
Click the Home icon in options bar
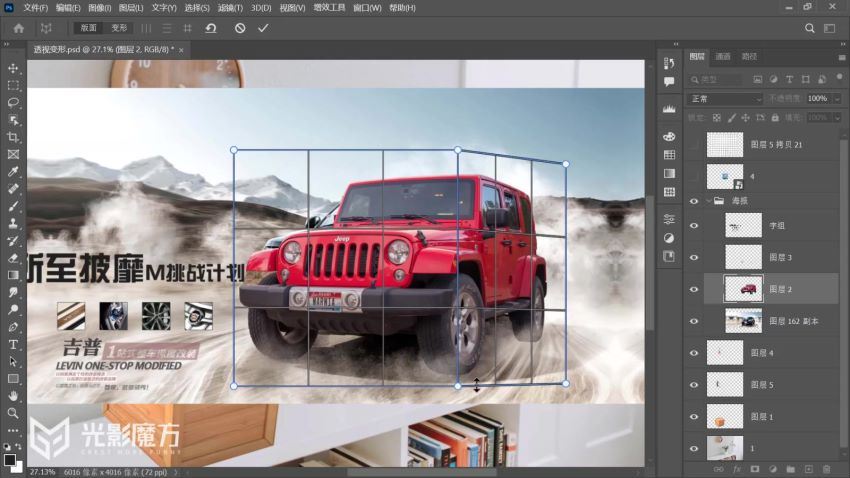coord(19,28)
